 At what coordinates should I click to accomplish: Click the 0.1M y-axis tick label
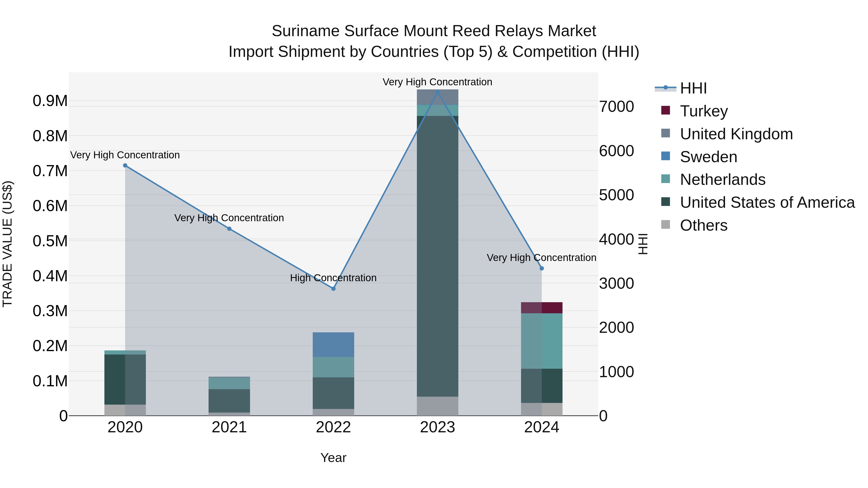(x=50, y=381)
